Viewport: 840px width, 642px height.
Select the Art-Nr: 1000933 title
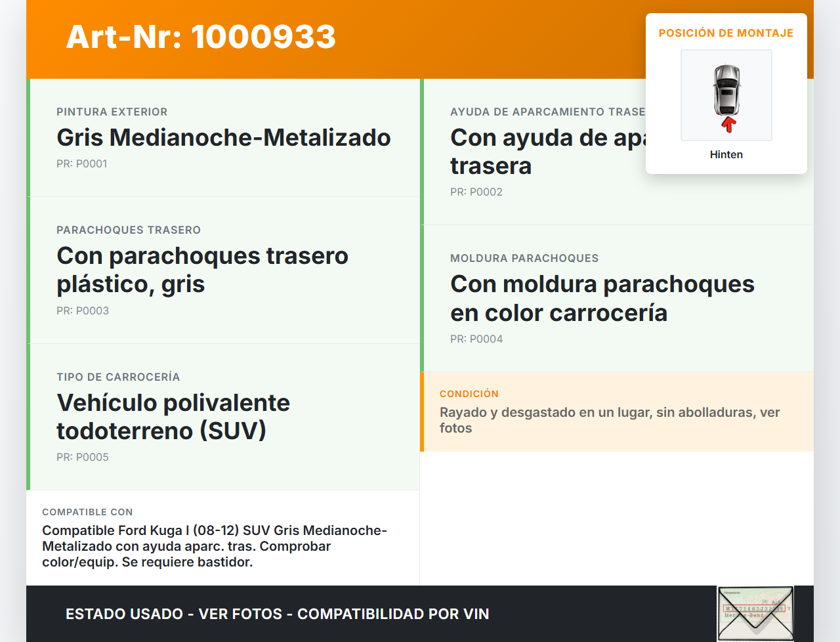tap(200, 37)
